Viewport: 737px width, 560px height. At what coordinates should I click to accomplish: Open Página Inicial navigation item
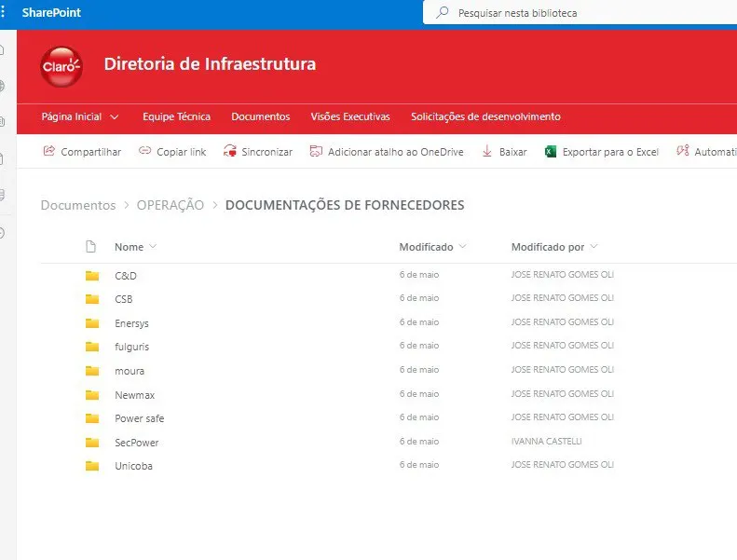(x=72, y=116)
